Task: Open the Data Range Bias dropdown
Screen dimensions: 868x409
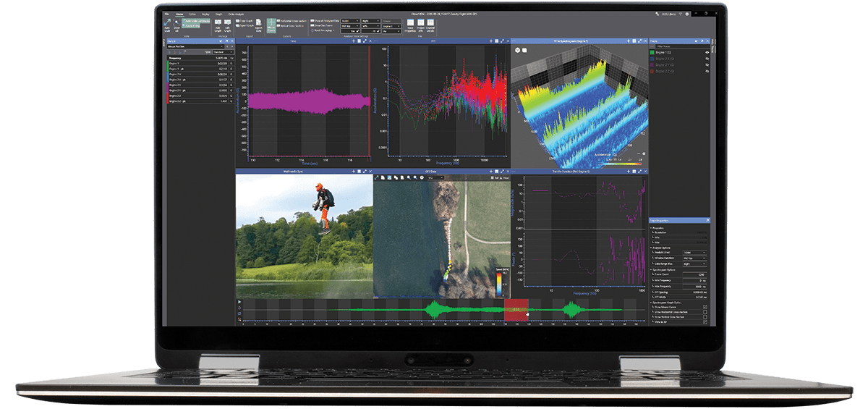Action: click(x=694, y=264)
